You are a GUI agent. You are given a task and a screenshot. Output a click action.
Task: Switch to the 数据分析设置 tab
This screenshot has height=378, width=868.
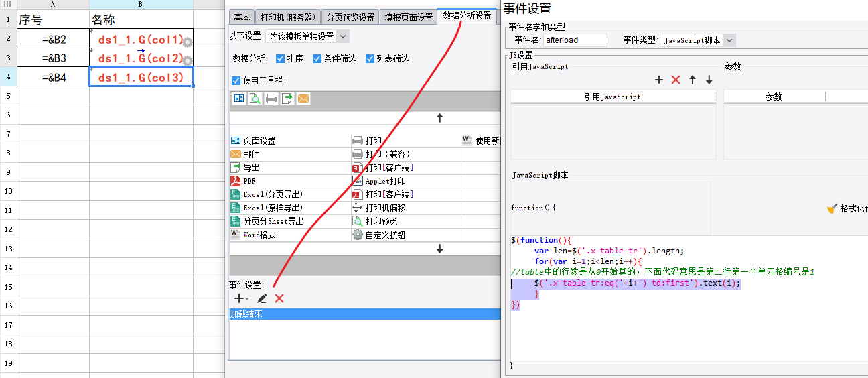point(467,15)
